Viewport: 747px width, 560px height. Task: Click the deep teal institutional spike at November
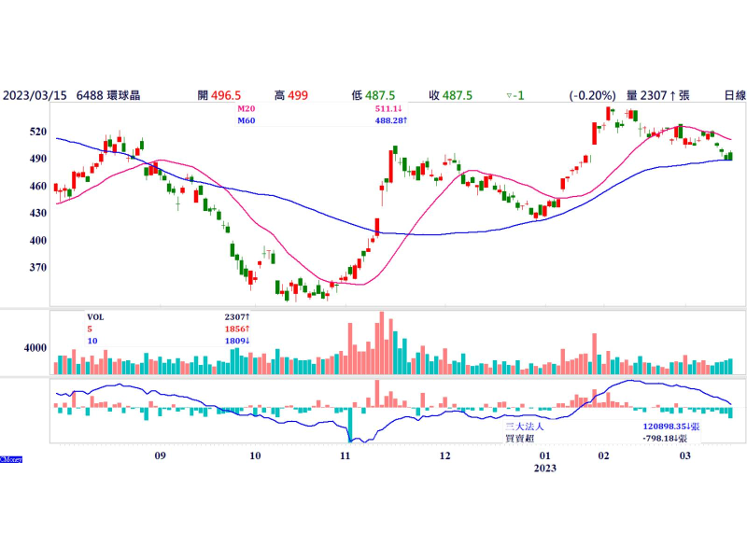pos(349,425)
